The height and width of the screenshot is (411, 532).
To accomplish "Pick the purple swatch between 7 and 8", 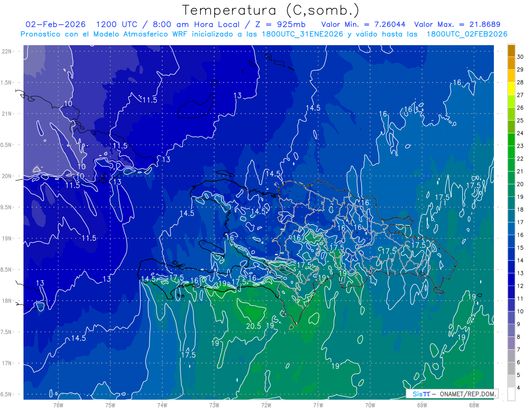I will click(x=511, y=343).
